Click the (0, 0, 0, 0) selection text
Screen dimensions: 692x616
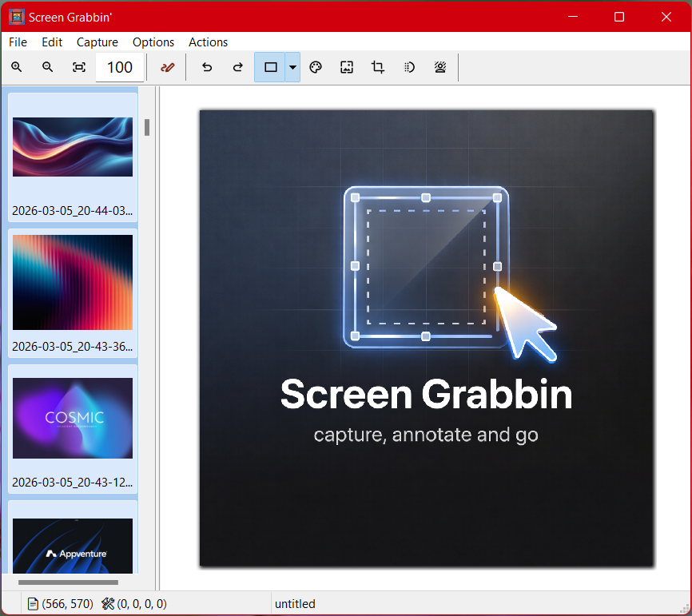click(141, 604)
